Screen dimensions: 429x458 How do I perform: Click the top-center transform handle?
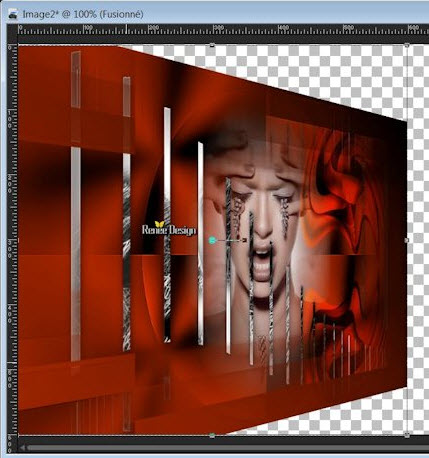(212, 45)
